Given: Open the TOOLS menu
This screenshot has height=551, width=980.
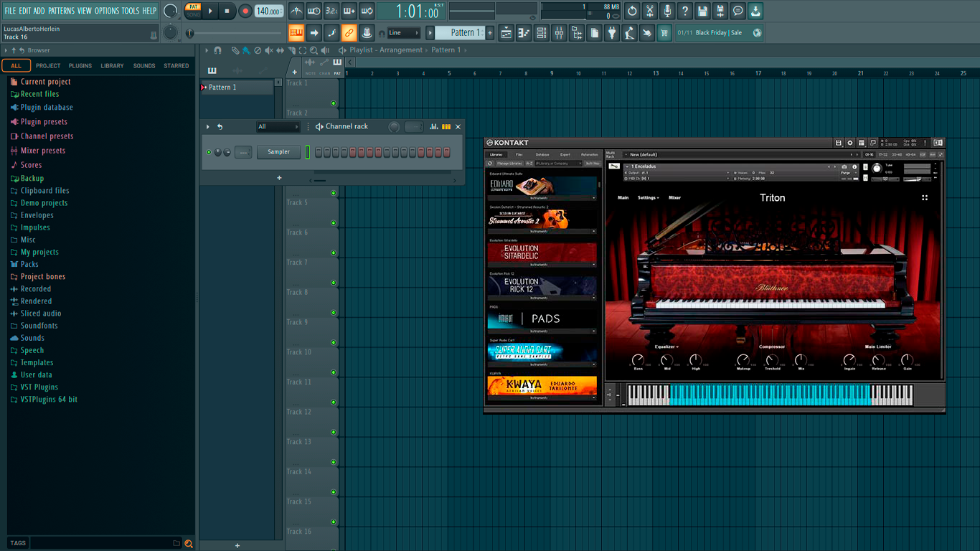Looking at the screenshot, I should click(x=131, y=11).
